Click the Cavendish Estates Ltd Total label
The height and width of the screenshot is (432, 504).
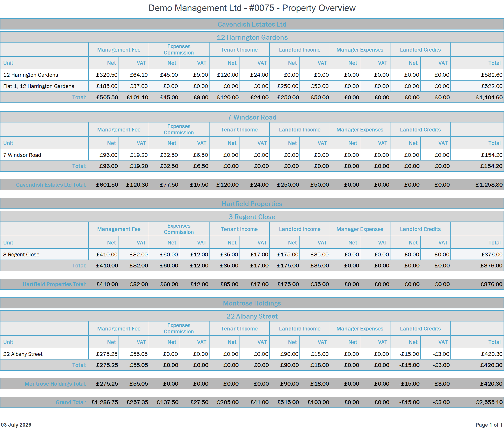(x=51, y=185)
